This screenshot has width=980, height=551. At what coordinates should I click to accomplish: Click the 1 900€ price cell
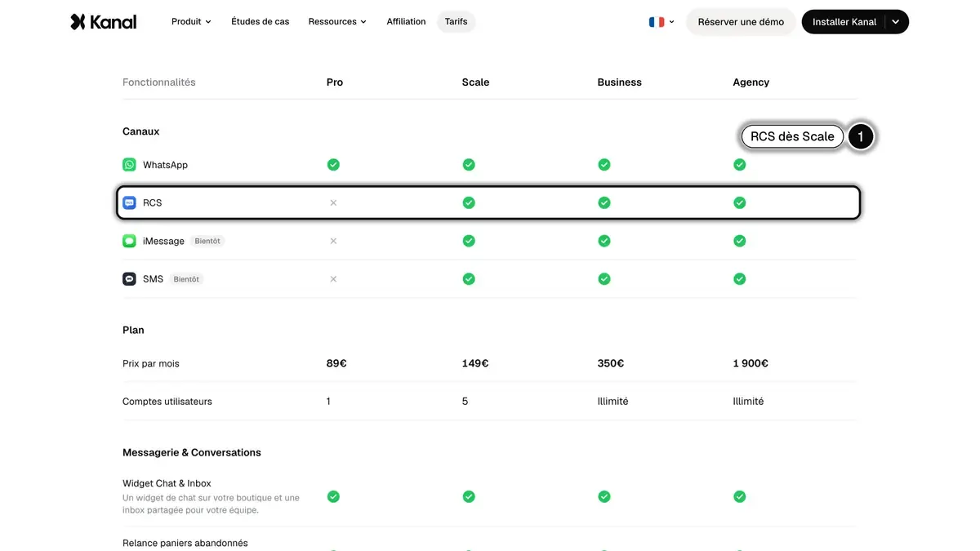point(751,363)
